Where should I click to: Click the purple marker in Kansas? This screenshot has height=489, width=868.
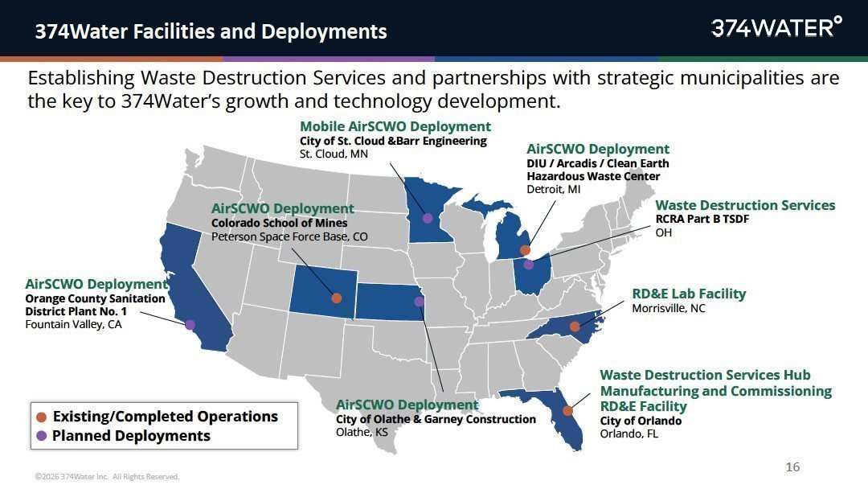(x=419, y=302)
